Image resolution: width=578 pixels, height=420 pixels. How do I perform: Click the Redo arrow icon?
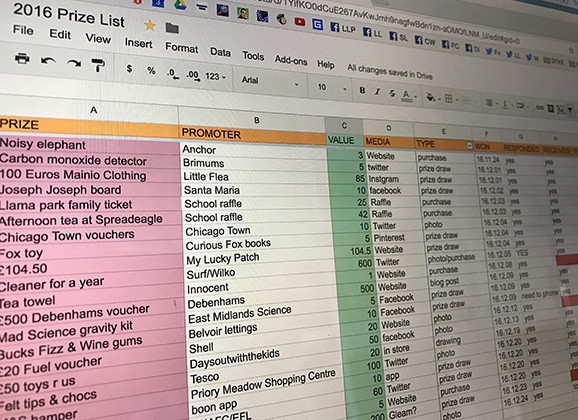pos(74,63)
